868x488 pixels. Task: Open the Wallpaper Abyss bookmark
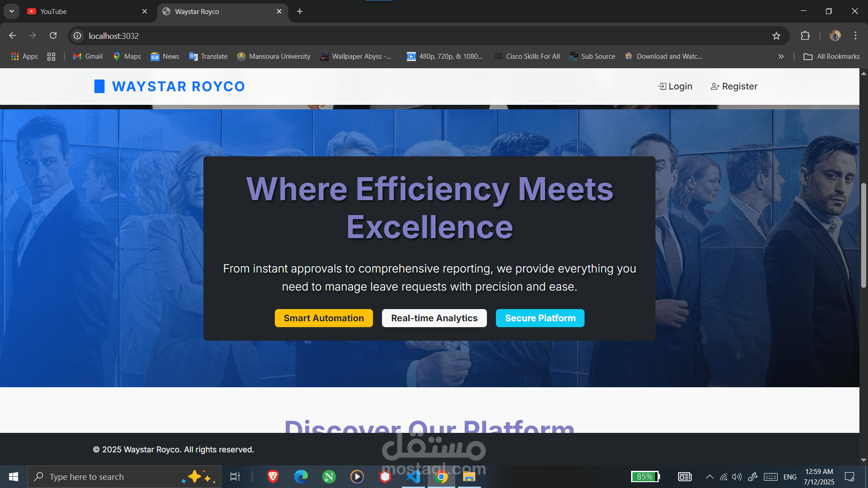356,56
